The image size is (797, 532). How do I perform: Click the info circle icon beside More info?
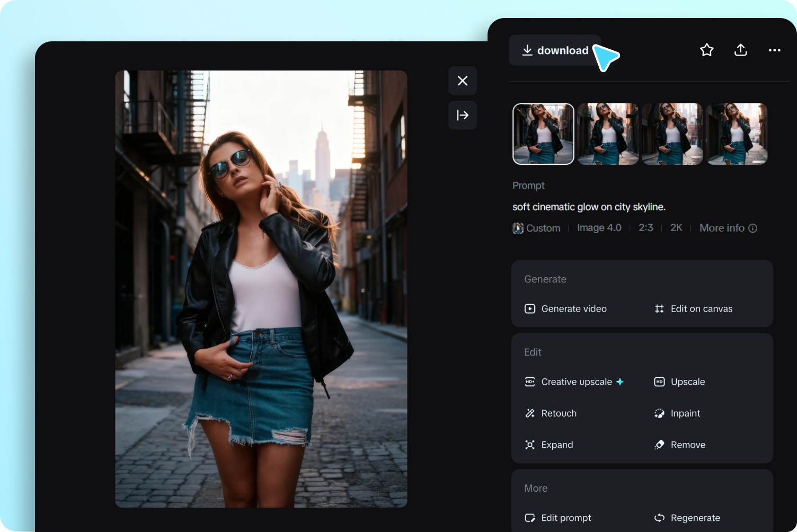click(752, 228)
